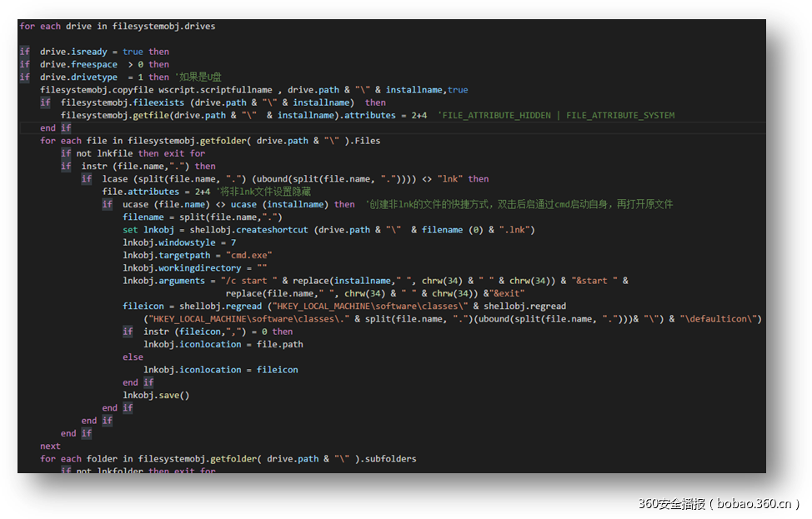This screenshot has width=812, height=519.
Task: Click the 'lcase' function call
Action: pyautogui.click(x=115, y=179)
